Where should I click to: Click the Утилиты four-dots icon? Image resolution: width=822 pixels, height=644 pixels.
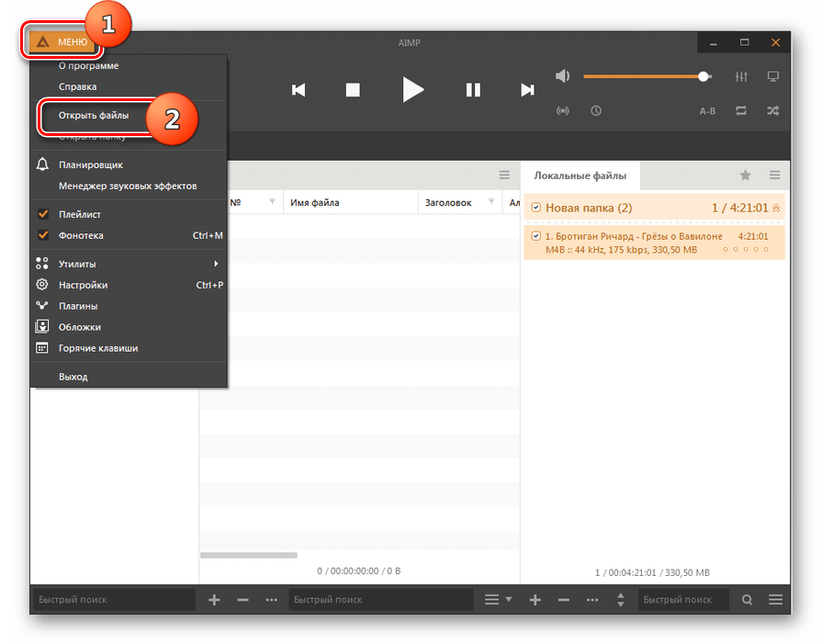click(x=42, y=264)
